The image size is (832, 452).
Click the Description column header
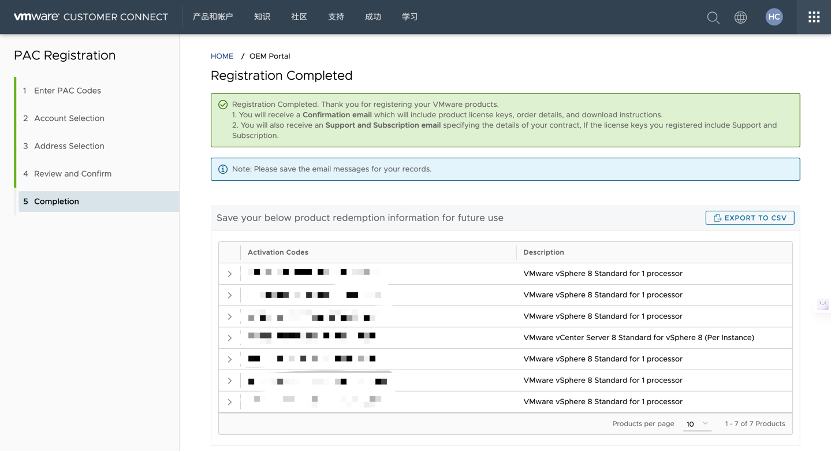(544, 253)
